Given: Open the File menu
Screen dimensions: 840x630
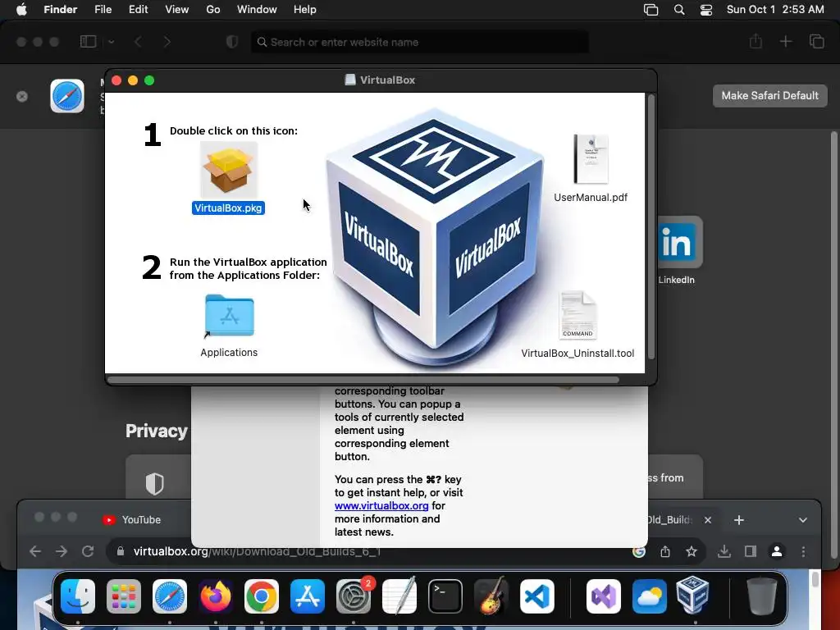Looking at the screenshot, I should 103,10.
